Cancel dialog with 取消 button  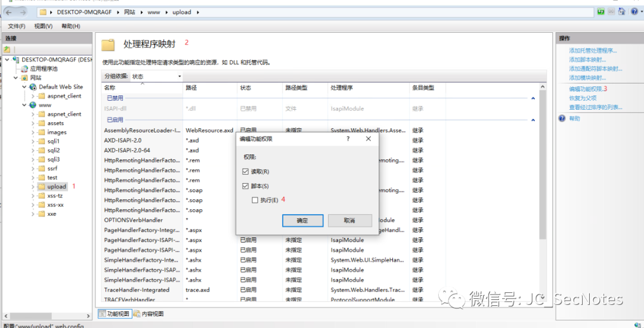pos(349,221)
